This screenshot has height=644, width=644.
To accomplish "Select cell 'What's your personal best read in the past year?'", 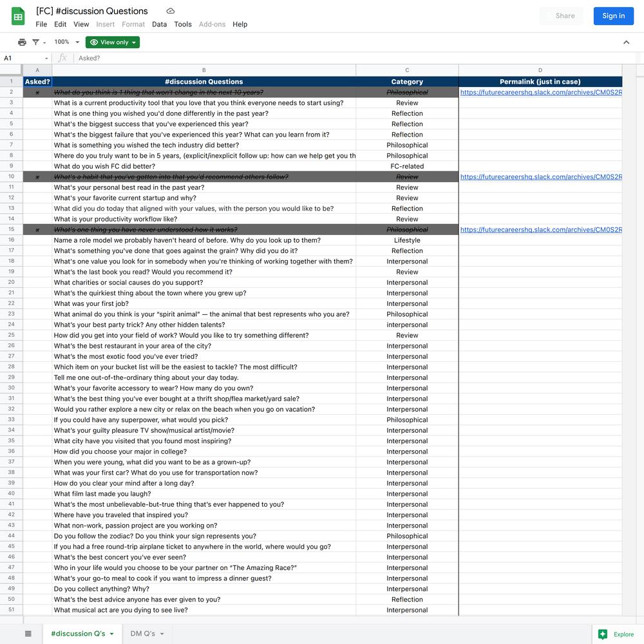I will pos(204,187).
